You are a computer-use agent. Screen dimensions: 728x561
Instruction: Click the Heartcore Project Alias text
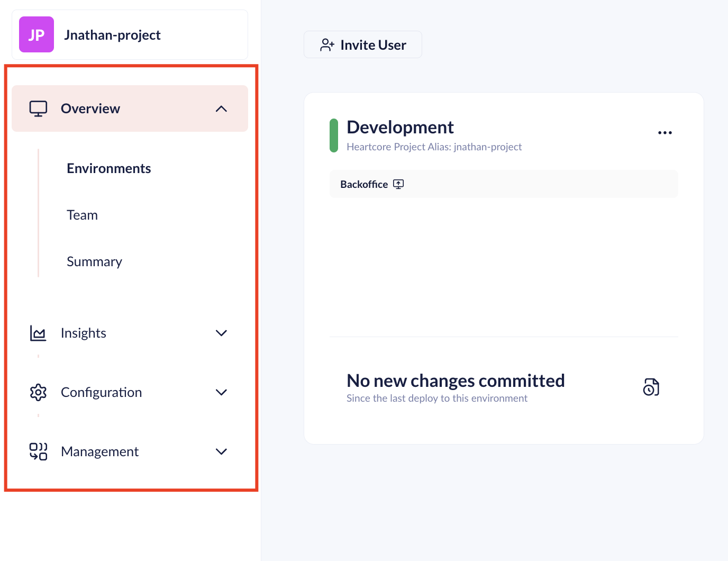point(434,147)
